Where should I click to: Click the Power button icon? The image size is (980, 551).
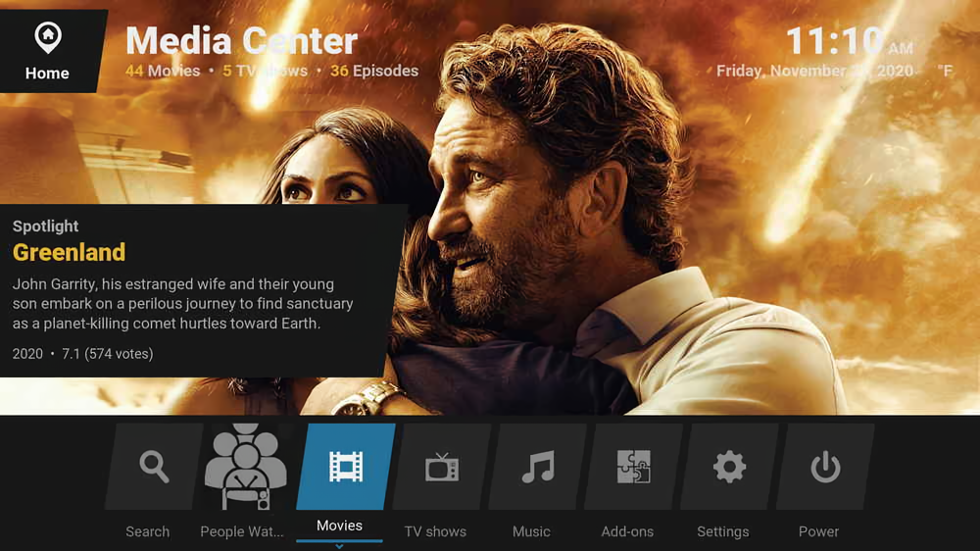point(825,467)
